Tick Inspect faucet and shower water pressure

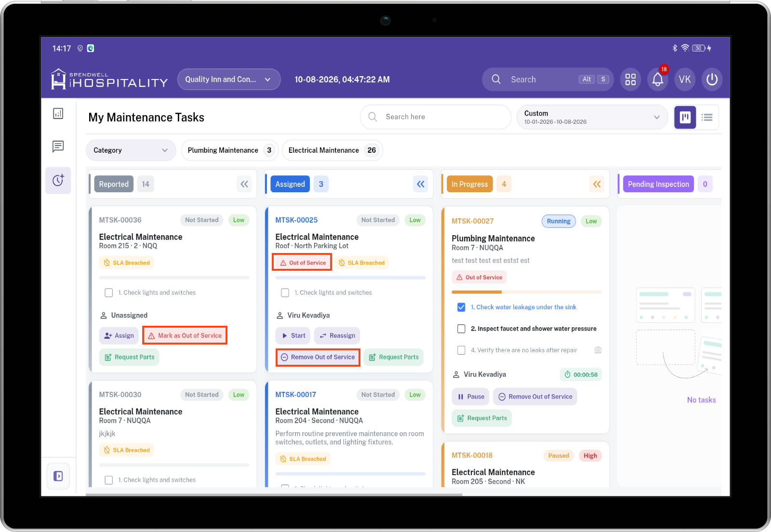coord(461,329)
